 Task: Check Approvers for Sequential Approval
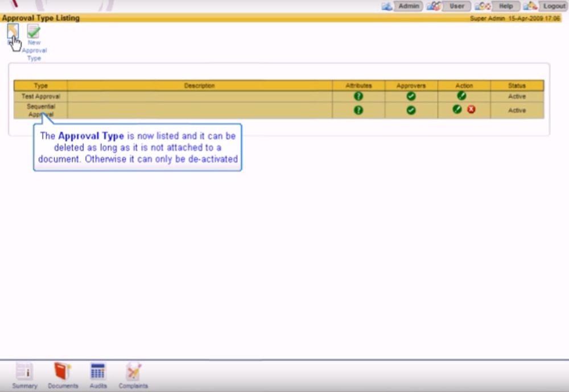pyautogui.click(x=411, y=109)
